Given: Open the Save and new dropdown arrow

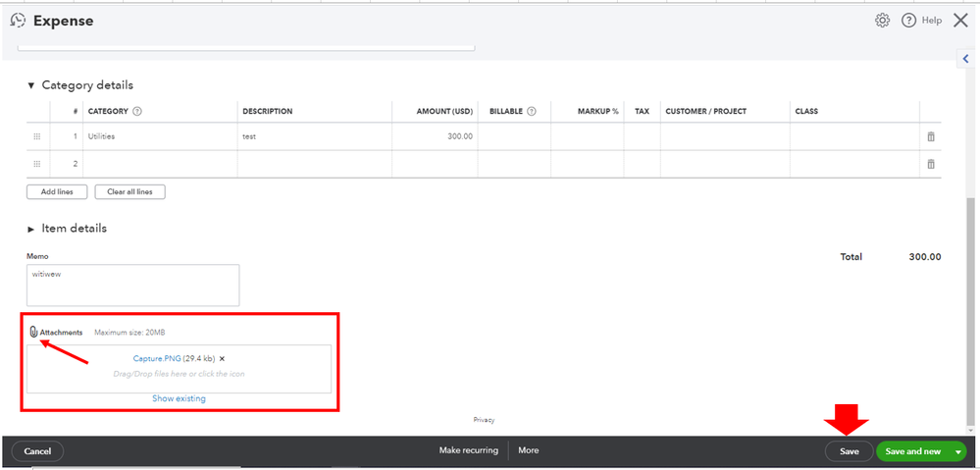Looking at the screenshot, I should [958, 451].
